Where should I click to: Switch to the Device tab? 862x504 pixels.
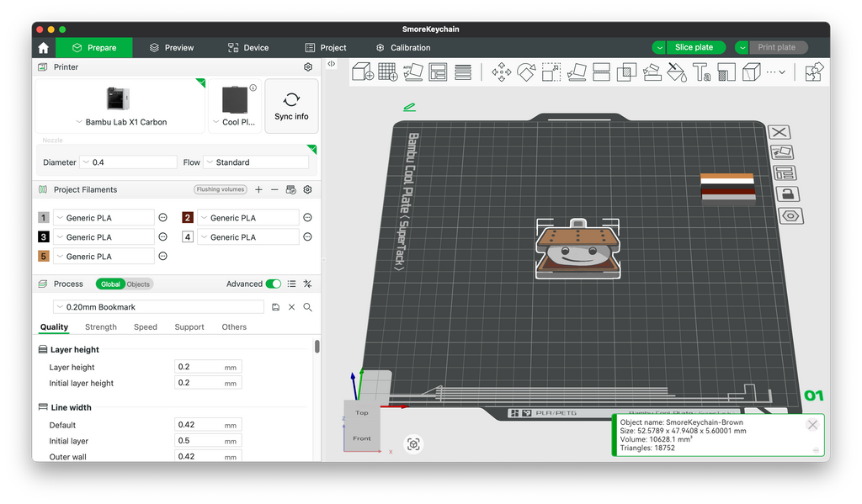248,48
